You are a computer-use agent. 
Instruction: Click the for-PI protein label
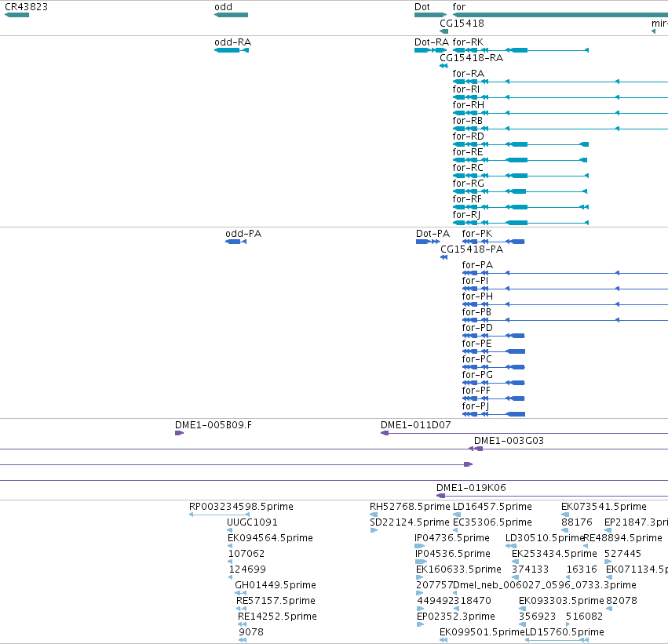[475, 281]
